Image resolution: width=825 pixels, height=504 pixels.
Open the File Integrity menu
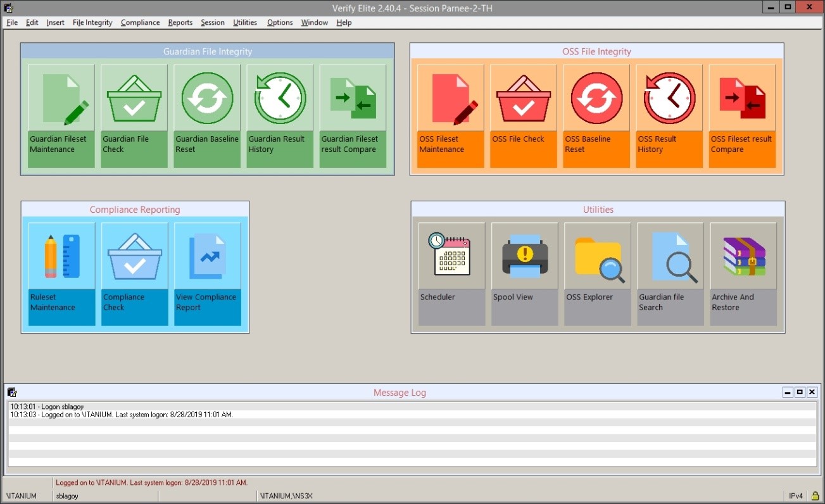pos(92,22)
